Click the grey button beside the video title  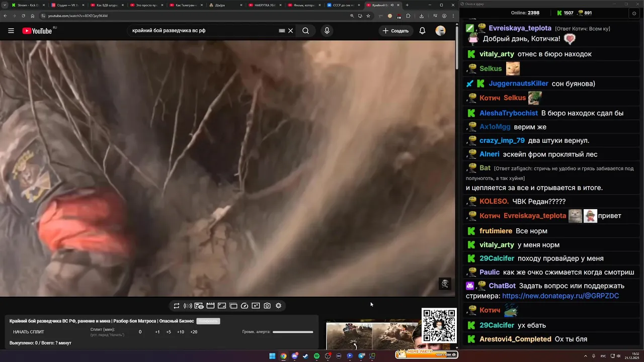click(208, 321)
